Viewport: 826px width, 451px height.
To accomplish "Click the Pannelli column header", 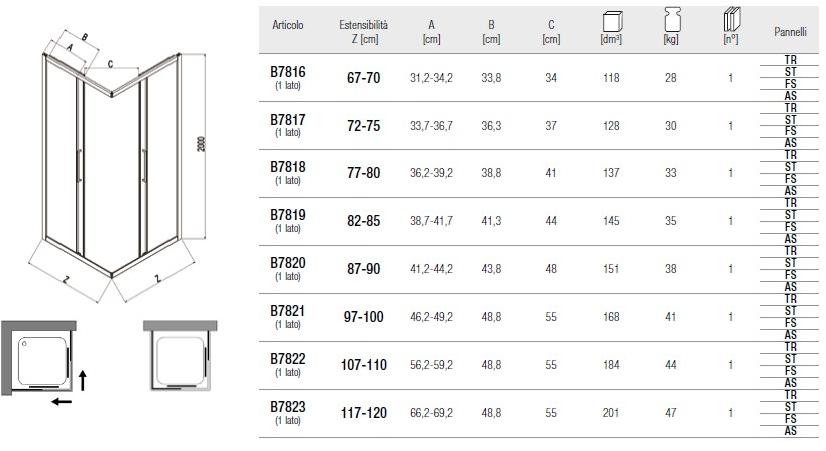I will pyautogui.click(x=790, y=32).
